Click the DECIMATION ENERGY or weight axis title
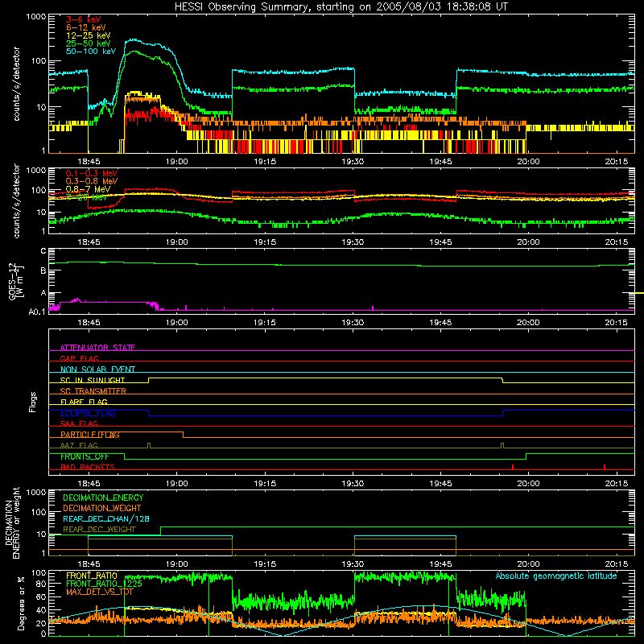This screenshot has width=644, height=644. 12,522
